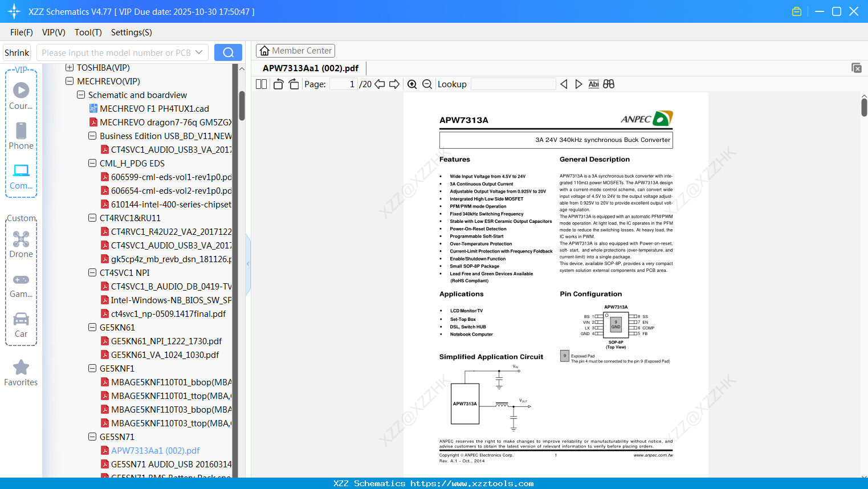Click the blue magnifier search button
Screen dimensions: 868x489
click(228, 52)
